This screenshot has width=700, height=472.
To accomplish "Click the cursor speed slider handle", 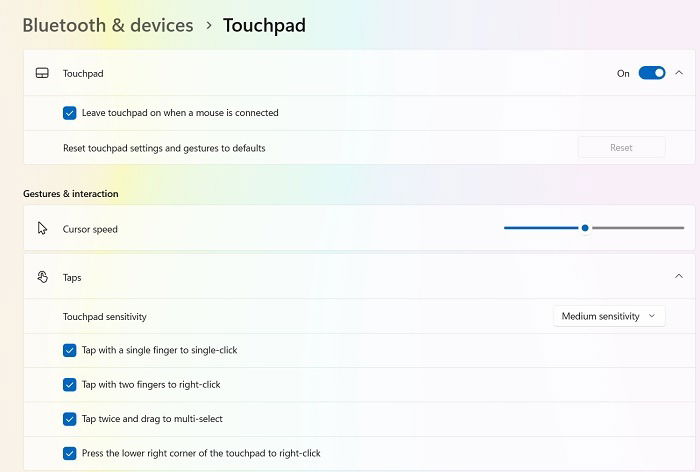I will coord(585,228).
